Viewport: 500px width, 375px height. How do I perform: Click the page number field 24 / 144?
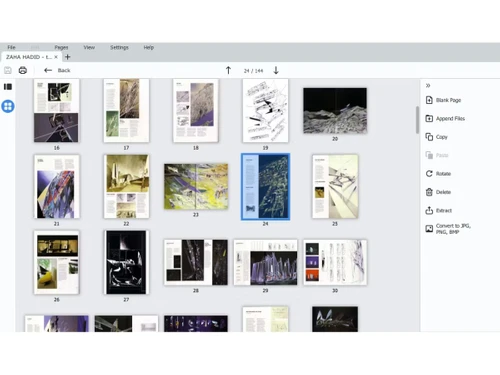[253, 71]
